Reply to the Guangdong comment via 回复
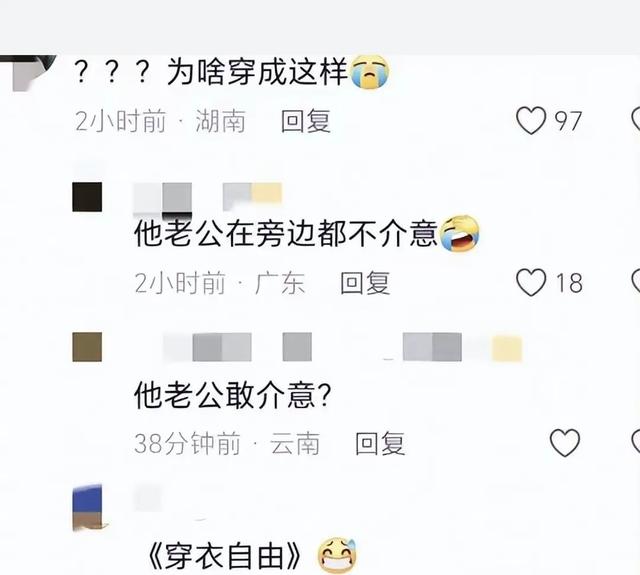The image size is (640, 575). coord(365,283)
